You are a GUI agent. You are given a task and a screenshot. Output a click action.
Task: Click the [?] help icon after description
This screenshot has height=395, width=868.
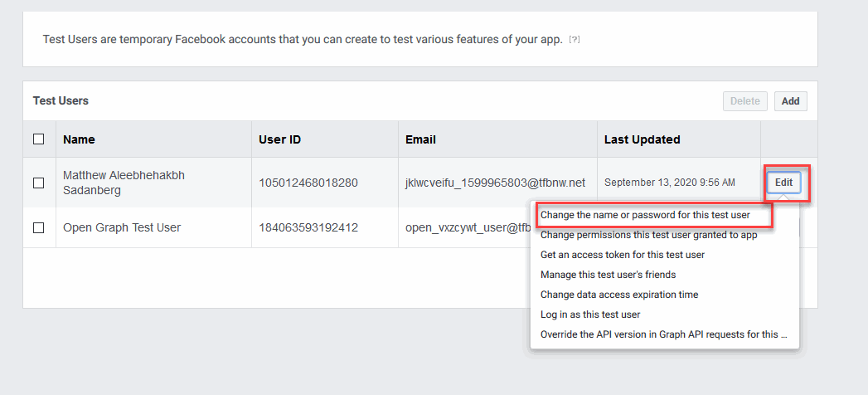(x=574, y=40)
